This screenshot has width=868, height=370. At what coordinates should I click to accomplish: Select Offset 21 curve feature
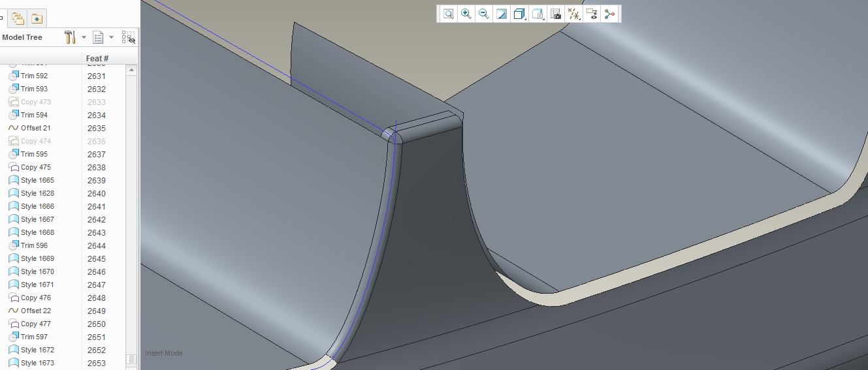click(35, 128)
